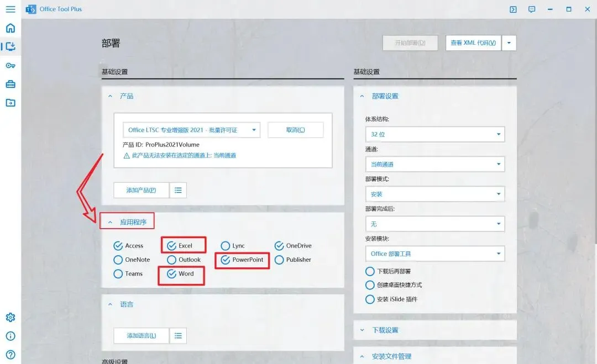Open the Toolbox briefcase icon

pos(11,84)
